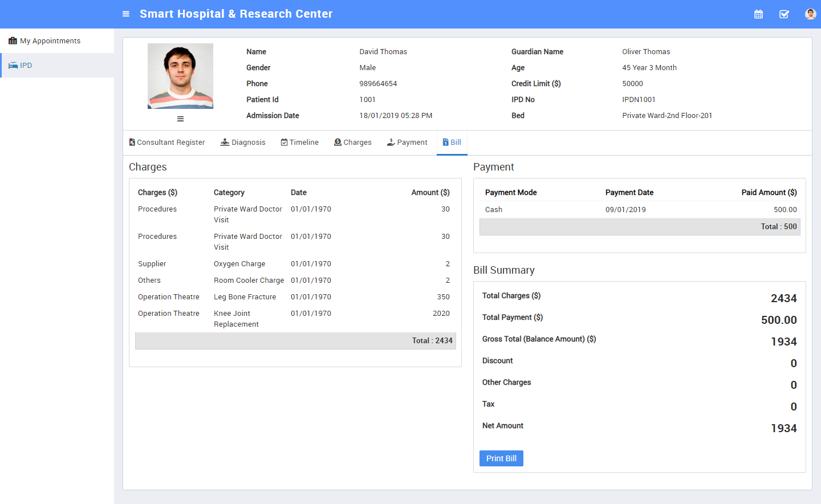Toggle the sidebar hamburger menu
The height and width of the screenshot is (504, 821).
click(126, 14)
